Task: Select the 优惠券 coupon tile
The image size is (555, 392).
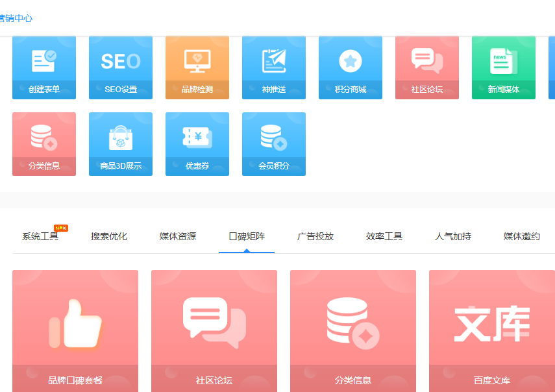Action: tap(197, 144)
